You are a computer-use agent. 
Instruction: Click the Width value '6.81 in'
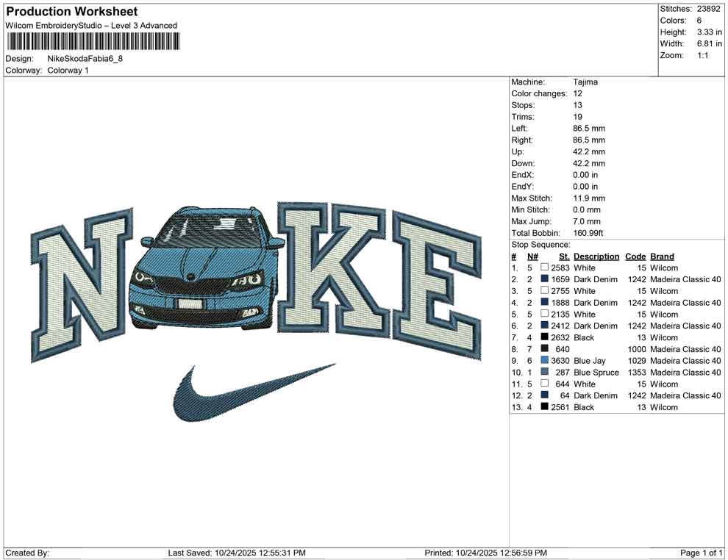tap(709, 43)
